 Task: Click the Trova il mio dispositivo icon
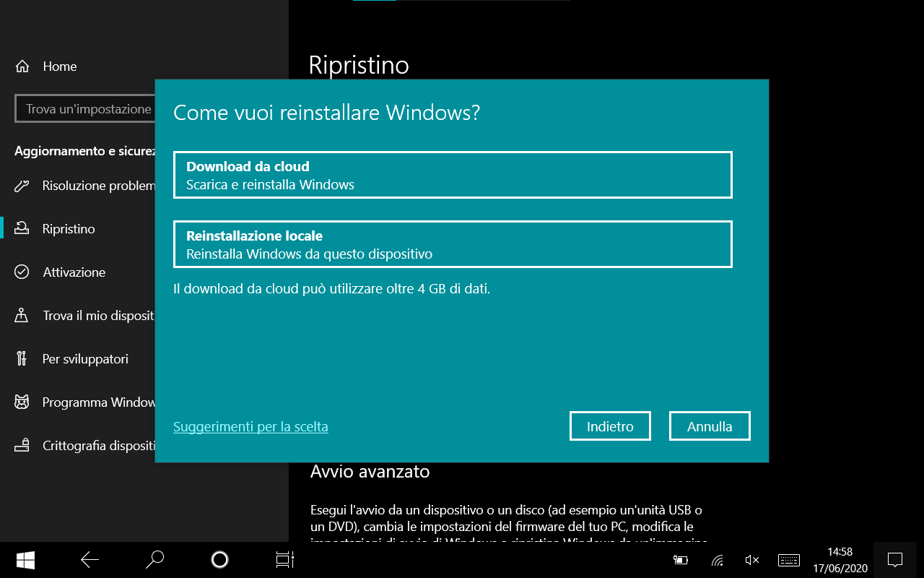[22, 316]
